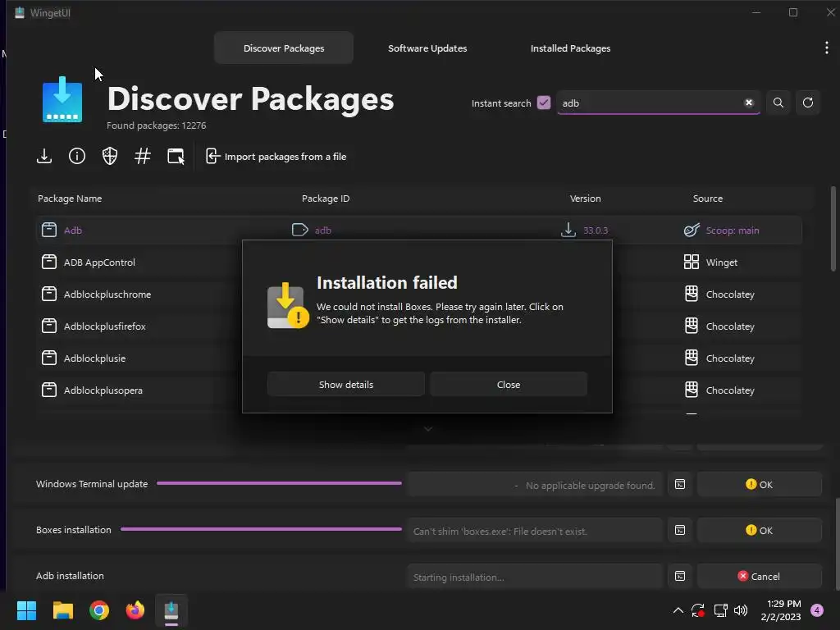Switch to Installed Packages tab
Viewport: 840px width, 630px height.
pos(571,48)
